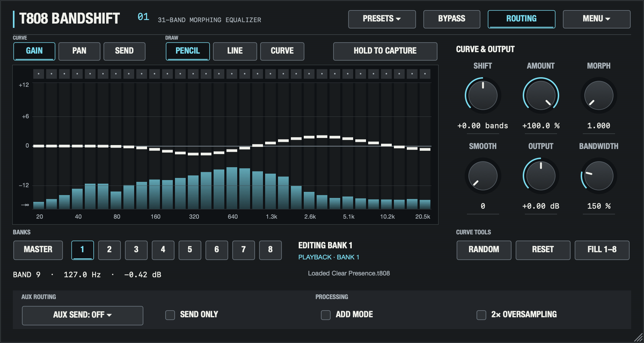
Task: Click the BYPASS button
Action: click(x=452, y=19)
